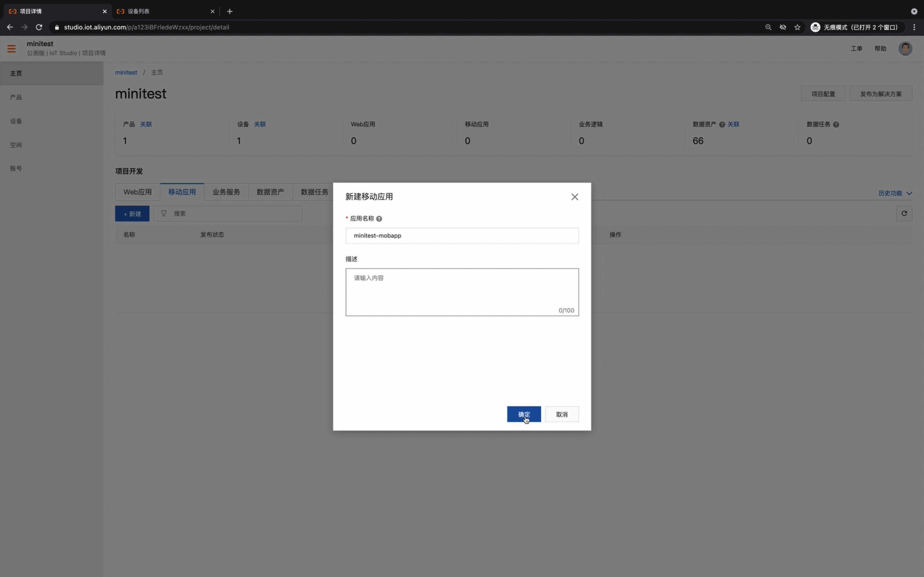Reload the page in the browser
Viewport: 924px width, 577px height.
click(39, 27)
